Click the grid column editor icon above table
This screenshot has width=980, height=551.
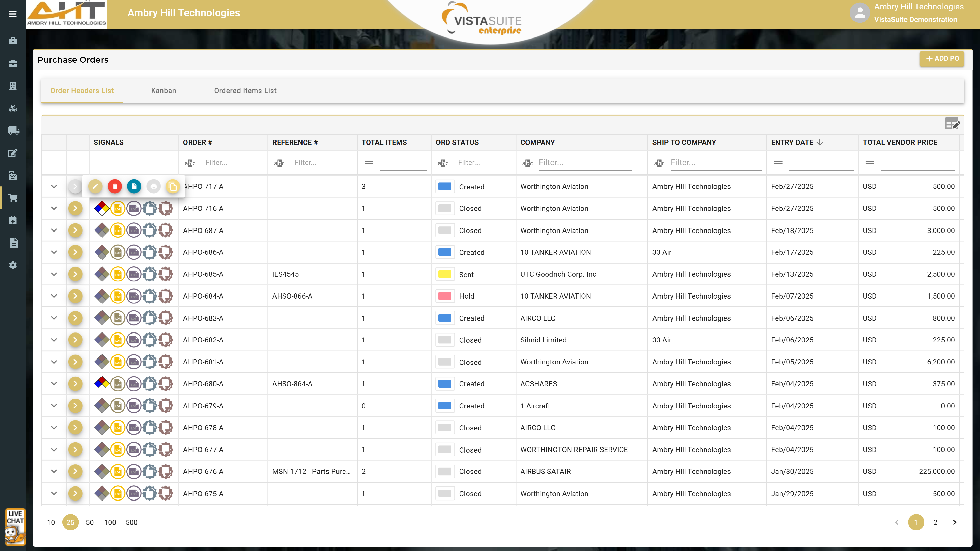[952, 124]
